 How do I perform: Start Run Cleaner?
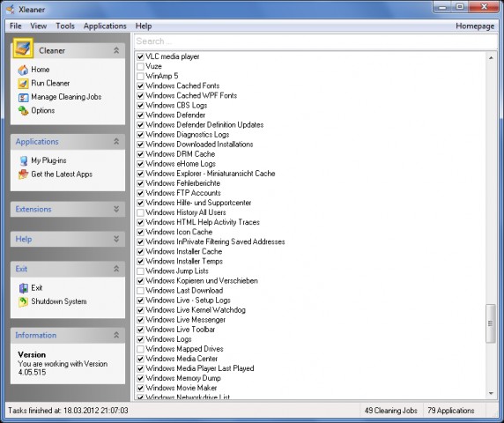50,83
